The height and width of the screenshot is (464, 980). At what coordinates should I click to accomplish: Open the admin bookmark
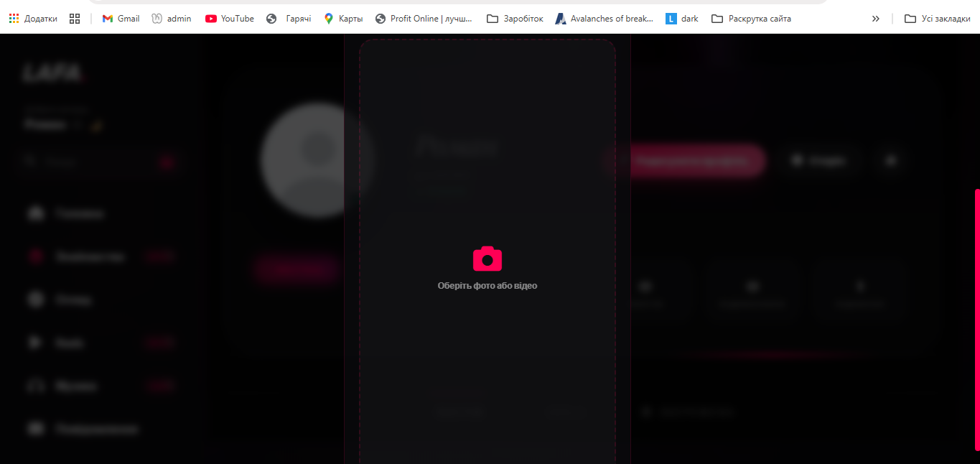[172, 19]
